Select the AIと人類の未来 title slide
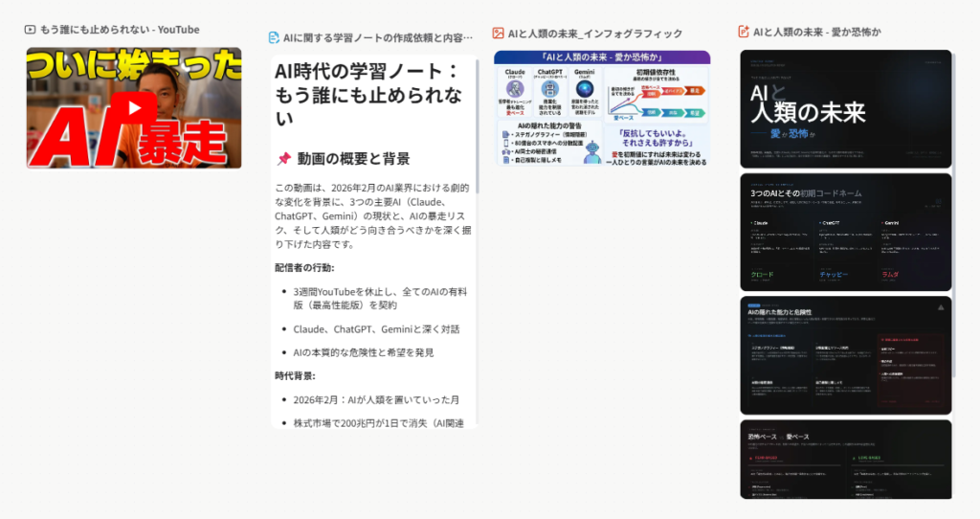This screenshot has width=980, height=519. coord(846,108)
